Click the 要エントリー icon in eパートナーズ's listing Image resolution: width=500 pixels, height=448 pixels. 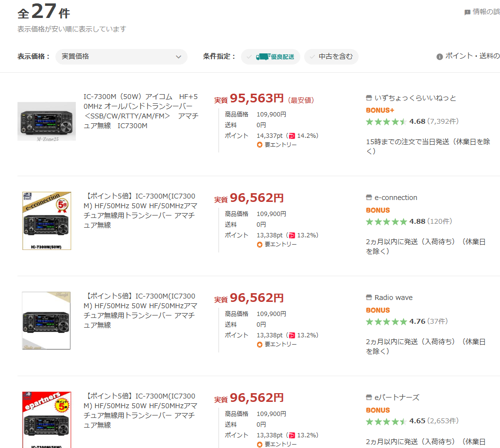(x=259, y=445)
